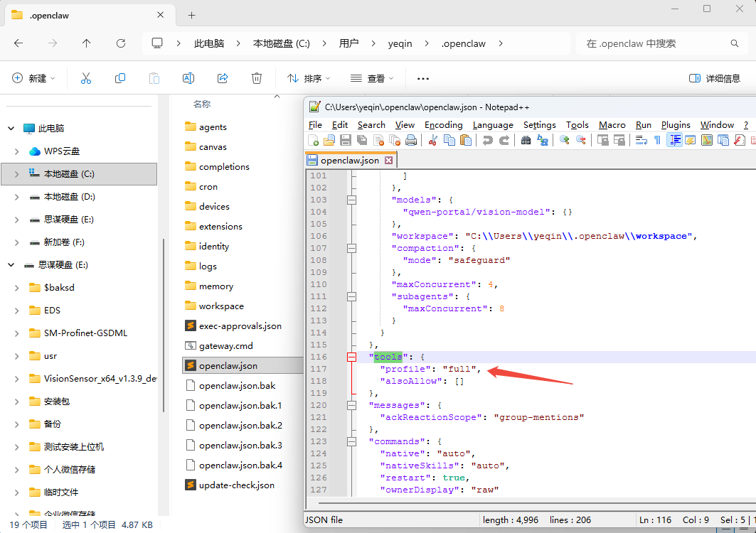Open a new Explorer tab with plus button
The image size is (756, 533).
[191, 16]
